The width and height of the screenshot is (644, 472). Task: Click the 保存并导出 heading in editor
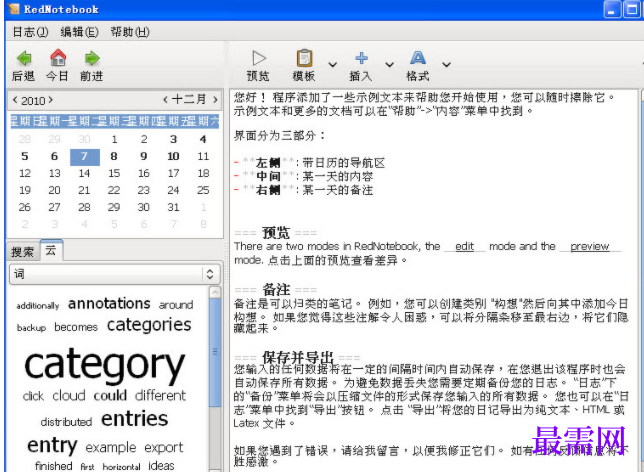tap(298, 357)
